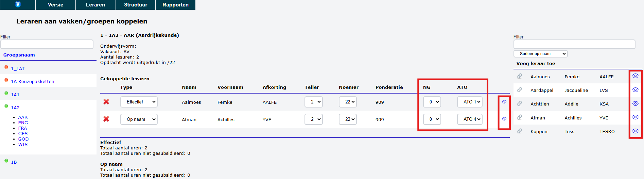
Task: Open group 1A Keuzepakketten
Action: [33, 81]
